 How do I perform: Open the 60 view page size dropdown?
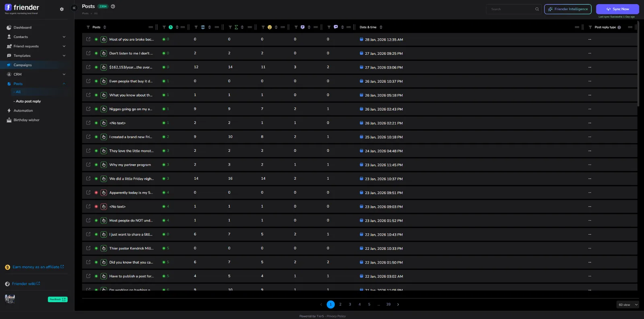pyautogui.click(x=627, y=305)
